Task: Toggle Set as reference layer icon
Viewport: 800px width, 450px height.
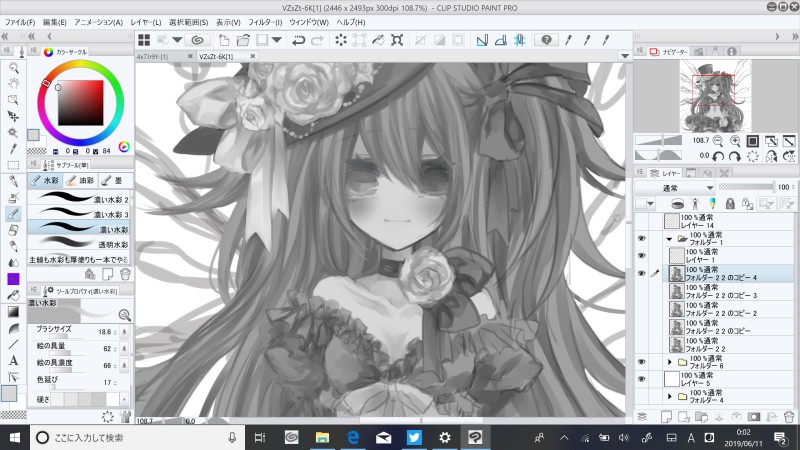Action: click(x=695, y=204)
